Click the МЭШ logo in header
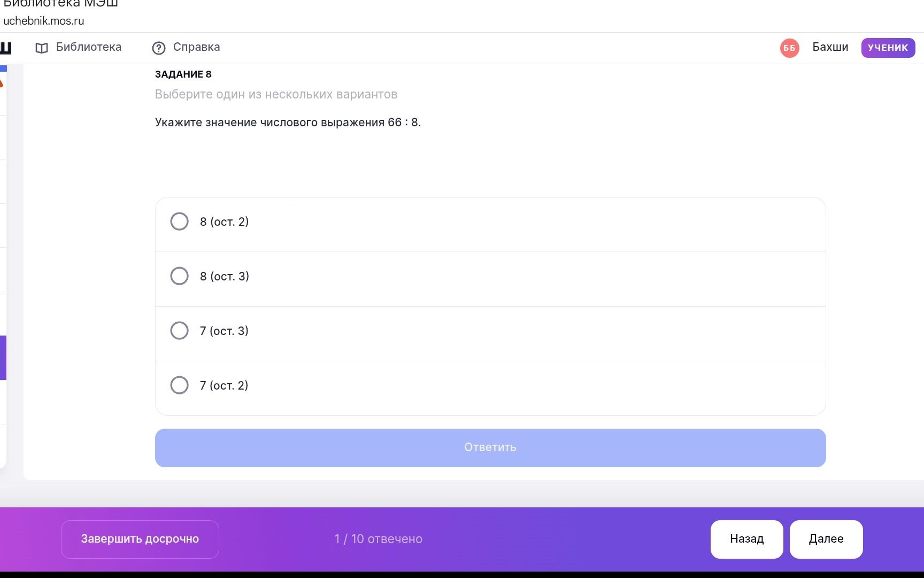Screen dimensions: 924x578 (5, 48)
